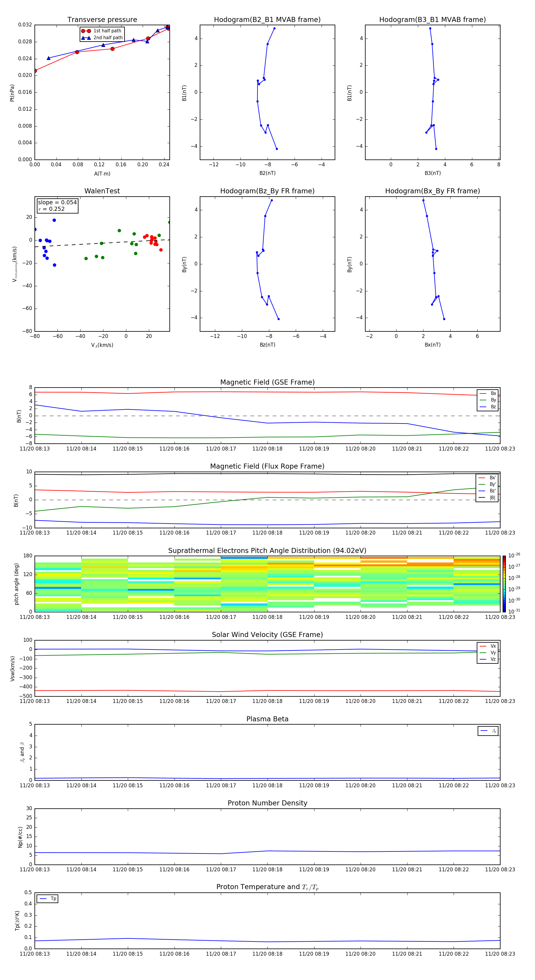The image size is (535, 980).
Task: Click the '180' tick on pitch angle axis
Action: tap(28, 556)
